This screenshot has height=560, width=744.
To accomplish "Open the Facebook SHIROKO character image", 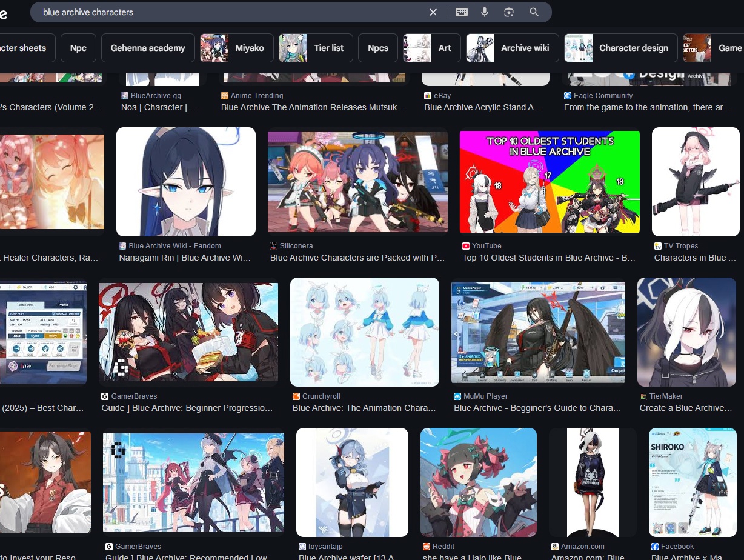I will [x=693, y=482].
